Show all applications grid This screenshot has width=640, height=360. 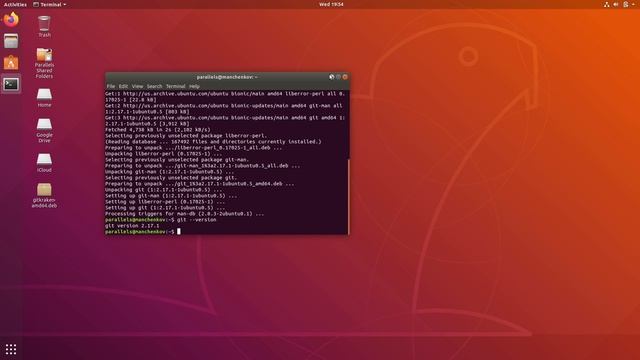click(x=11, y=349)
